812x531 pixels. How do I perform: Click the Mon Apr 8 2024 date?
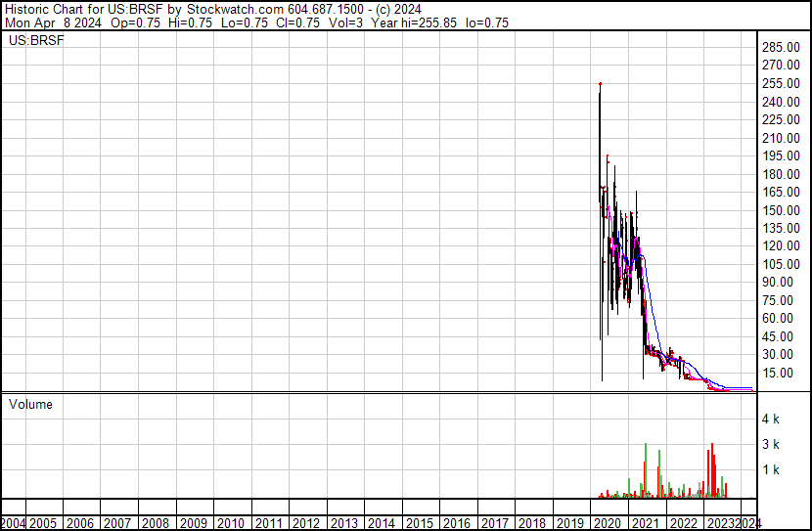[54, 22]
